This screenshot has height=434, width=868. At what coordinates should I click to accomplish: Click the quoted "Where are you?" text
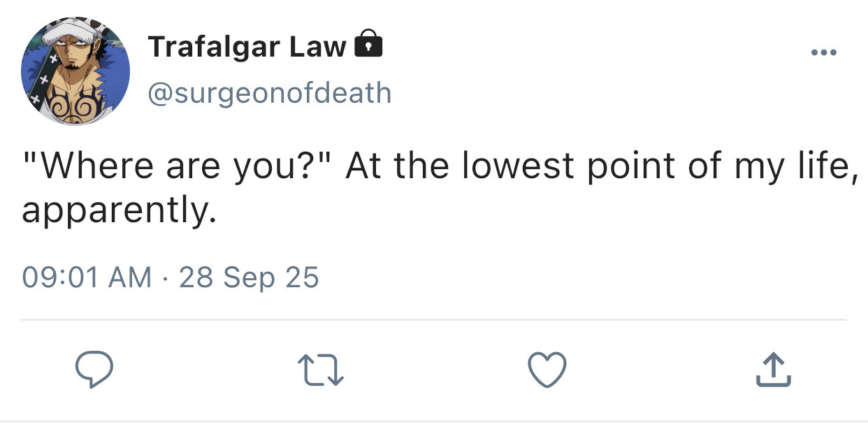click(x=178, y=166)
